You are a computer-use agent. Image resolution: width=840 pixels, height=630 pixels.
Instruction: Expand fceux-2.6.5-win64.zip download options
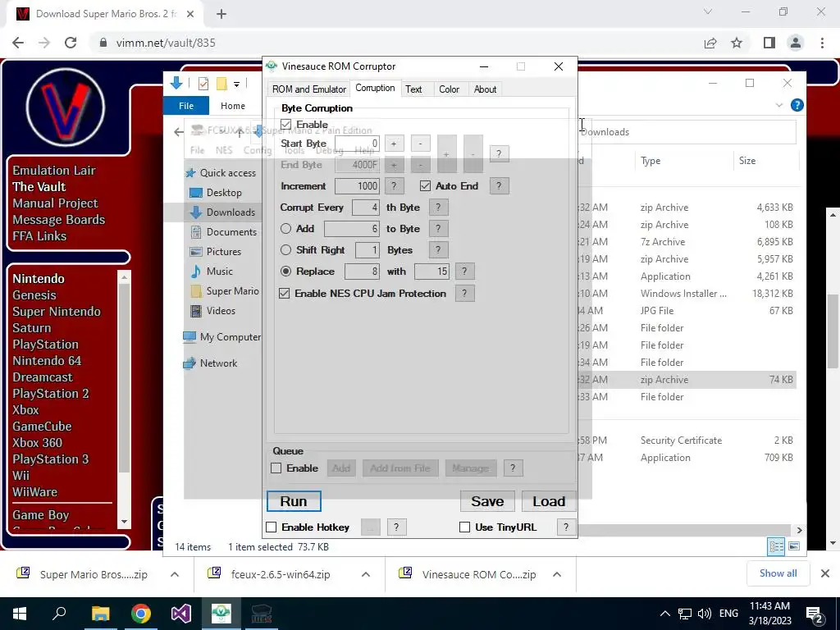pyautogui.click(x=365, y=574)
